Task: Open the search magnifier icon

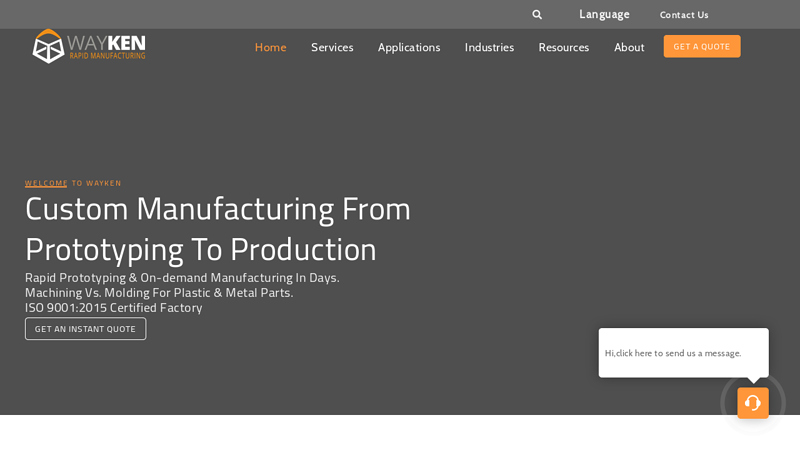Action: point(537,15)
